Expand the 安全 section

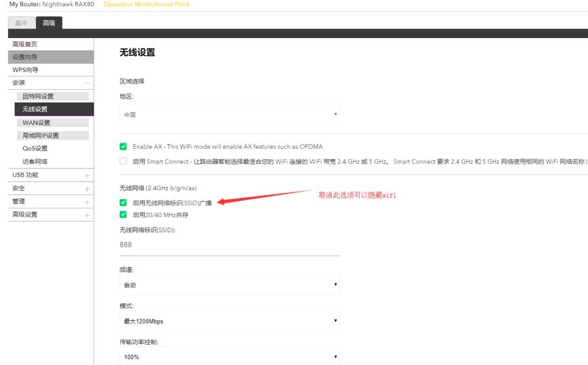50,188
